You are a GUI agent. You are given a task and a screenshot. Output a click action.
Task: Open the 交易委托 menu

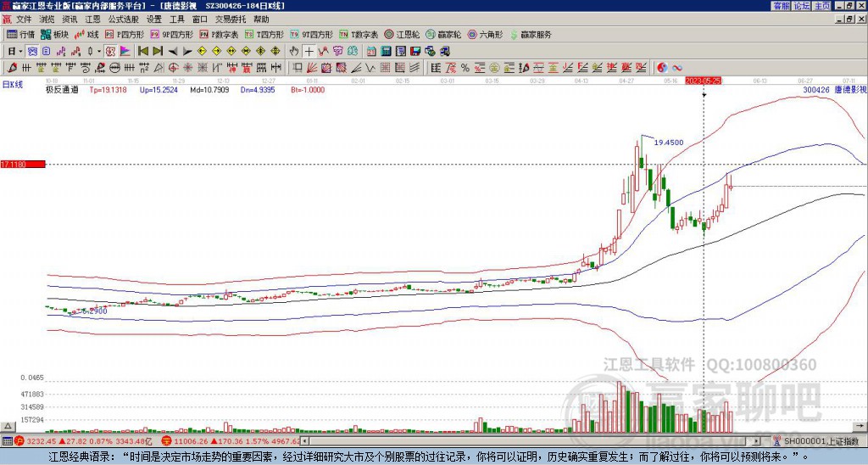(x=231, y=20)
